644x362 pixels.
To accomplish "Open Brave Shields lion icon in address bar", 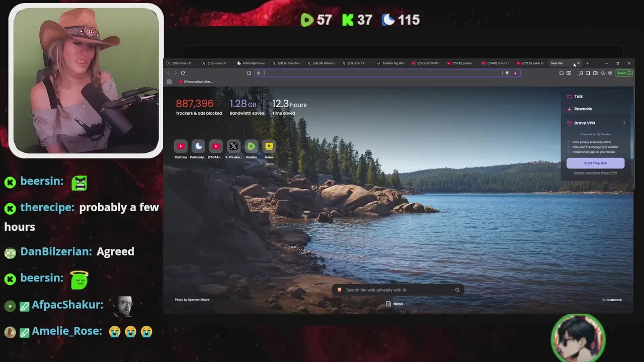I will click(507, 73).
